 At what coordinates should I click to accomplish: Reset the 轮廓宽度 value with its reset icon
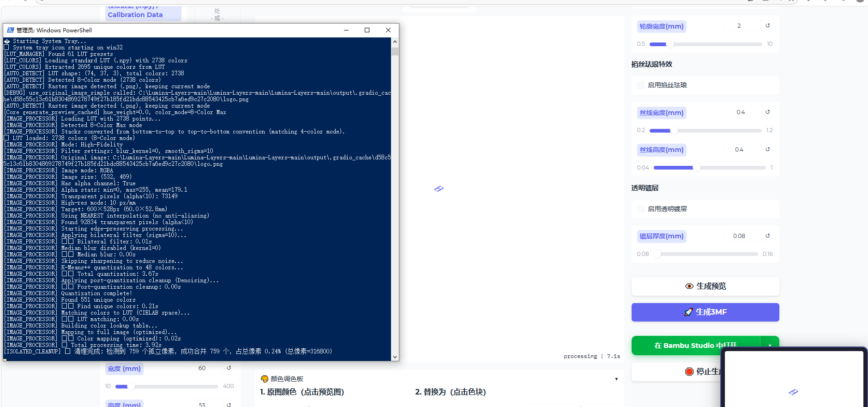point(768,26)
